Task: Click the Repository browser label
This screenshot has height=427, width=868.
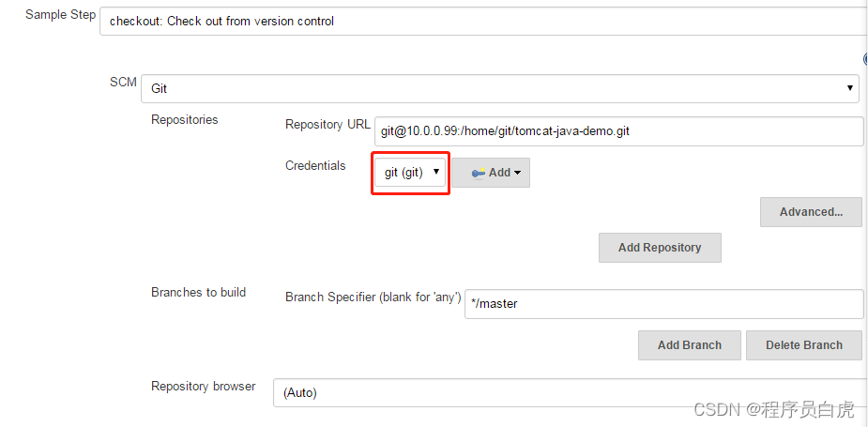Action: coord(204,386)
